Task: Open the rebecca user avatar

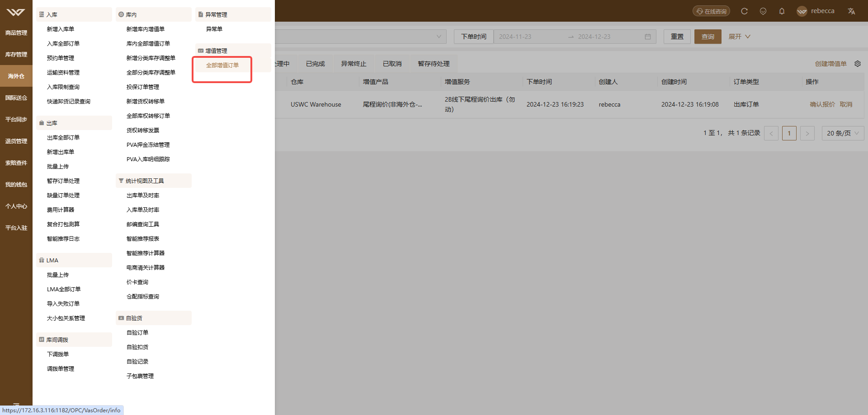Action: 802,11
